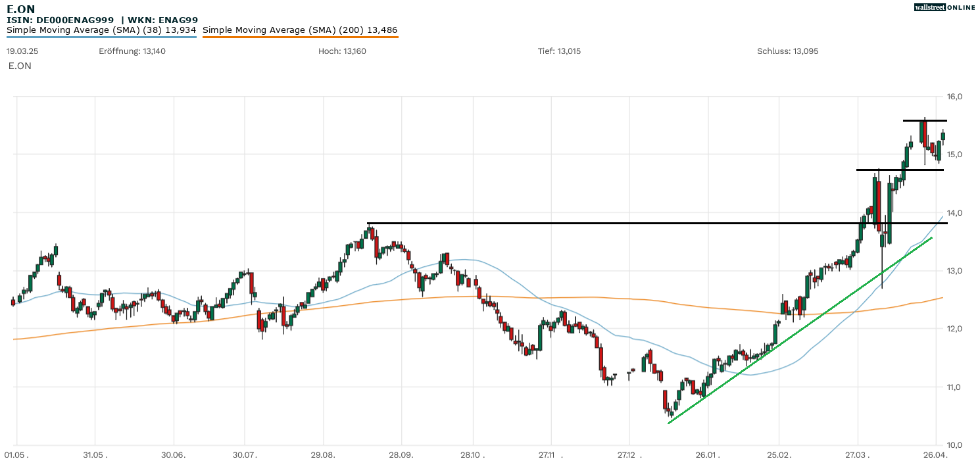Click the 13,0 price axis label
This screenshot has height=459, width=980.
955,271
